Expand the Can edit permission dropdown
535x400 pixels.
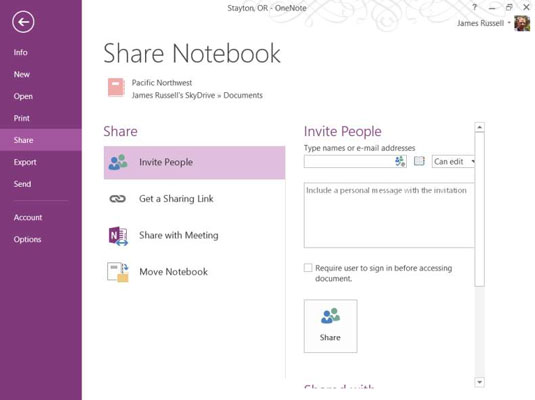pos(454,161)
